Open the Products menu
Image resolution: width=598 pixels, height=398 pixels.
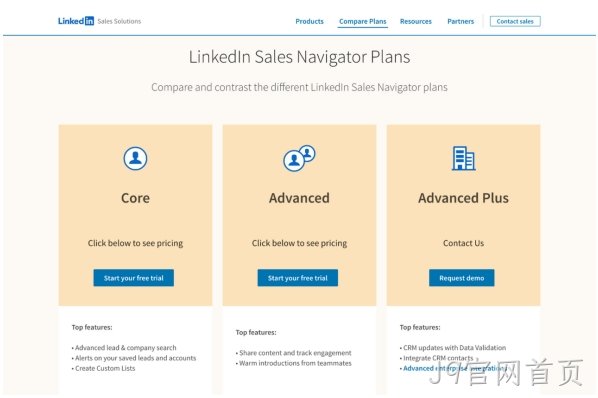coord(309,21)
